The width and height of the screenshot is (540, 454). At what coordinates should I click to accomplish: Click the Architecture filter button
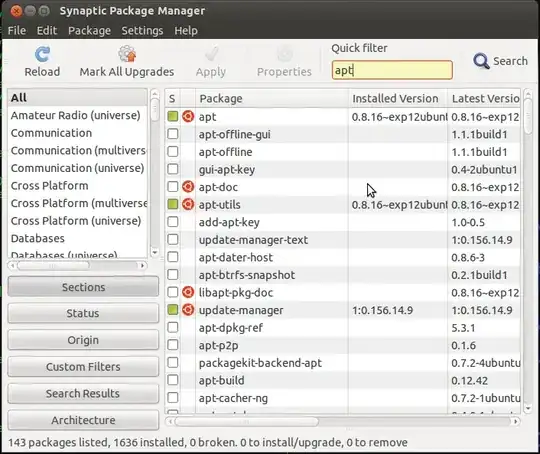(83, 420)
